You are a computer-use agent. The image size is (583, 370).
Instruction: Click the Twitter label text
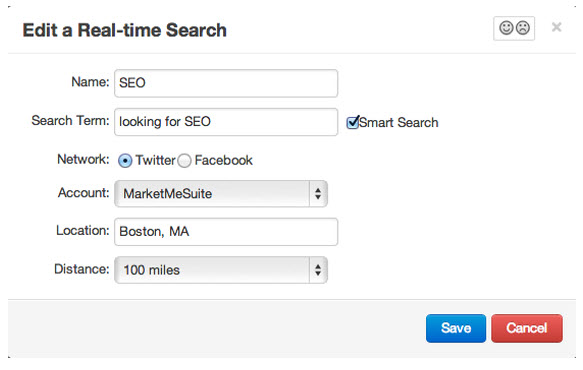point(155,161)
